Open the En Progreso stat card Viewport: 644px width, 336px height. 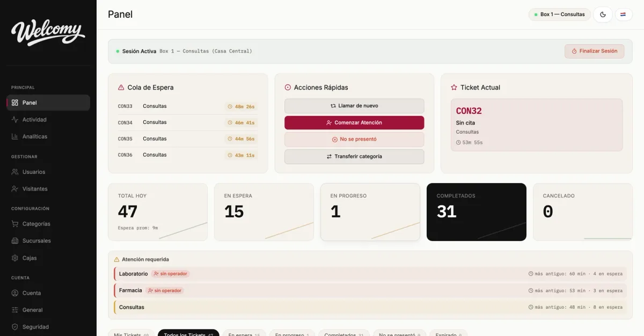click(370, 212)
